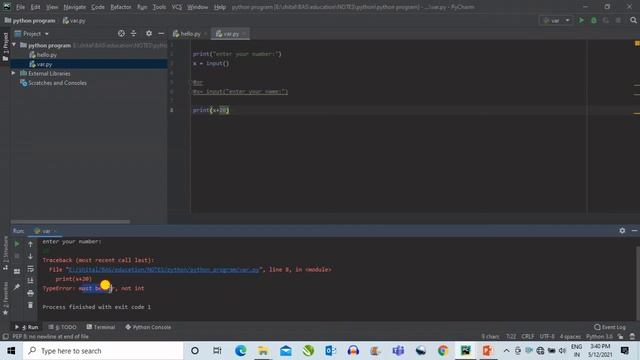Open the VCS menu
Image resolution: width=640 pixels, height=360 pixels.
(x=176, y=7)
